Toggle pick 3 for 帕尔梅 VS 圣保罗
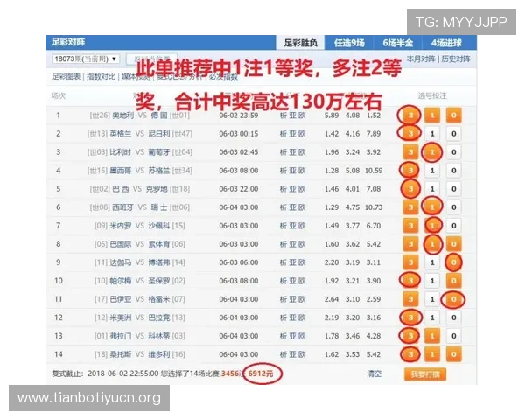Screen dimensions: 525x420 coord(410,281)
